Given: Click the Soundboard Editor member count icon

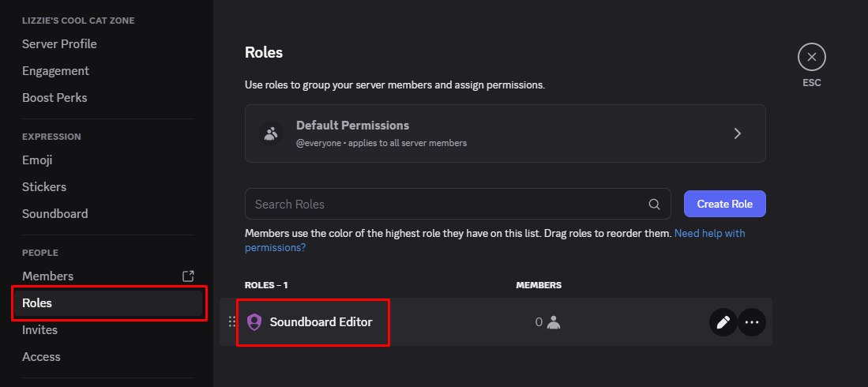Looking at the screenshot, I should point(554,322).
